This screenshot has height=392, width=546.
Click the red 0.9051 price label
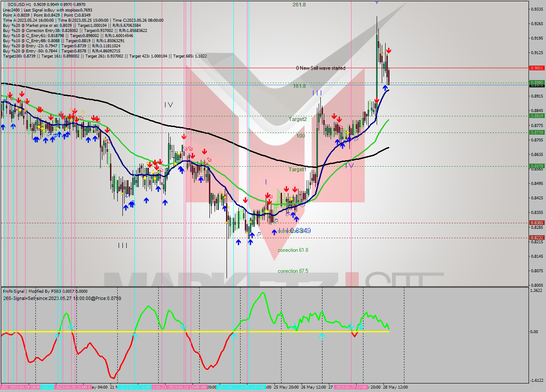point(536,68)
